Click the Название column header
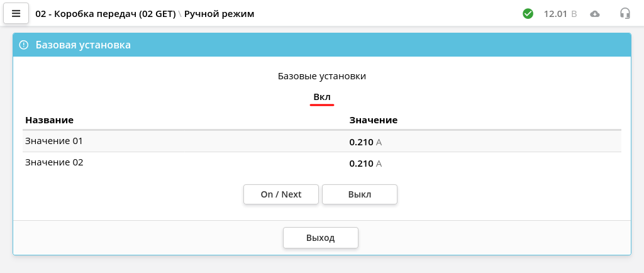Screen dimensions: 644x273 49,120
